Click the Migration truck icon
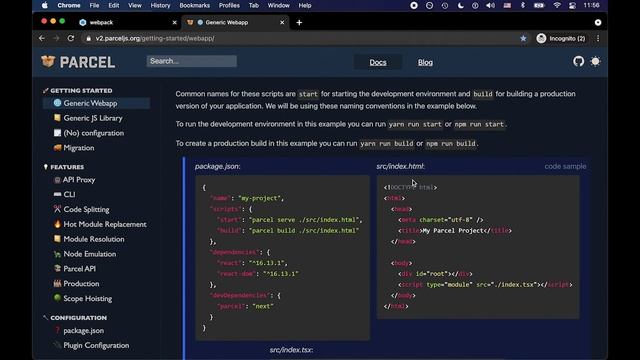This screenshot has width=640, height=360. point(58,148)
